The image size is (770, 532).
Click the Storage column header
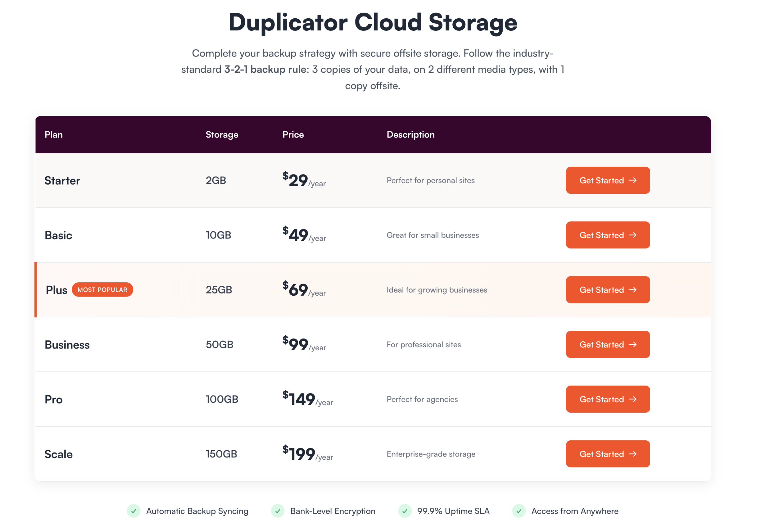tap(222, 135)
